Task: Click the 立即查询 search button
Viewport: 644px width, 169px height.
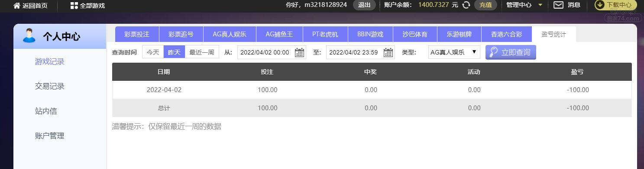Action: pos(511,52)
